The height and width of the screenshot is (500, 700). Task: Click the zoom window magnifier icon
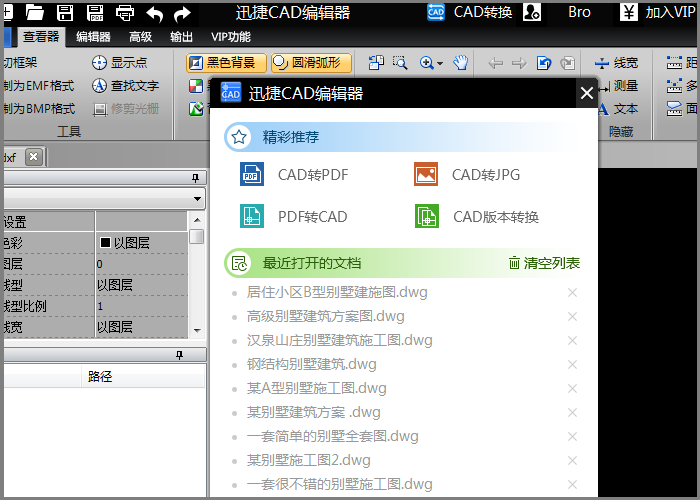click(400, 63)
